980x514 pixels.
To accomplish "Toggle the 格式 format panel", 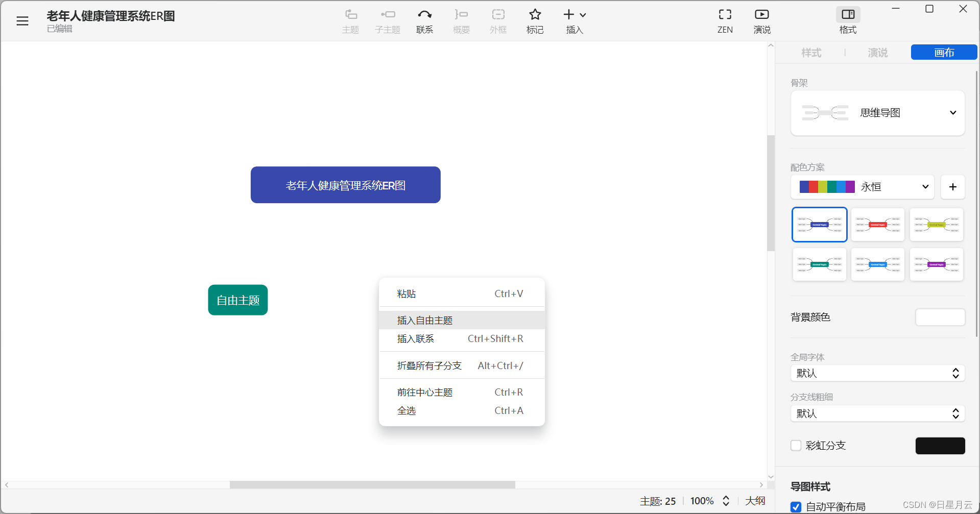I will pyautogui.click(x=848, y=21).
